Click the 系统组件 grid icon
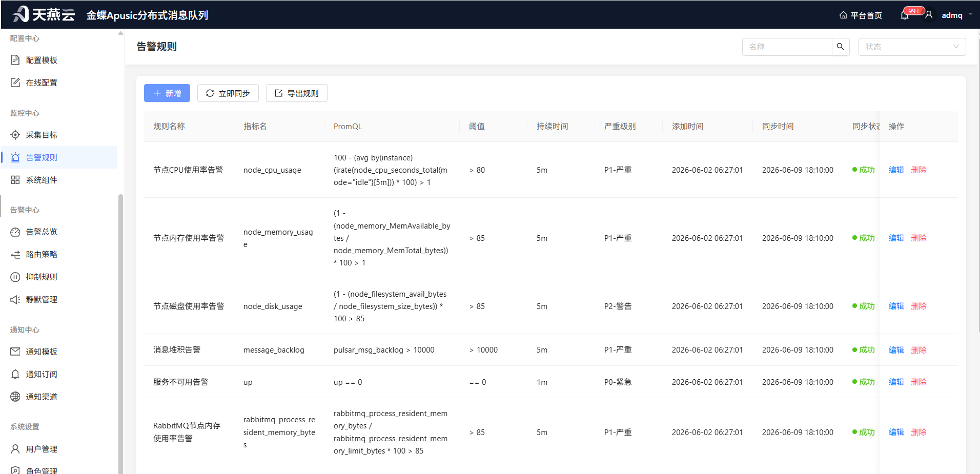 [15, 180]
